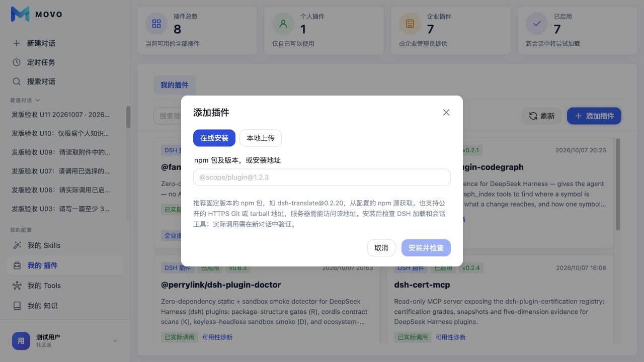Open 可用性诊断 link under dsh-cert-mcp

[x=451, y=337]
